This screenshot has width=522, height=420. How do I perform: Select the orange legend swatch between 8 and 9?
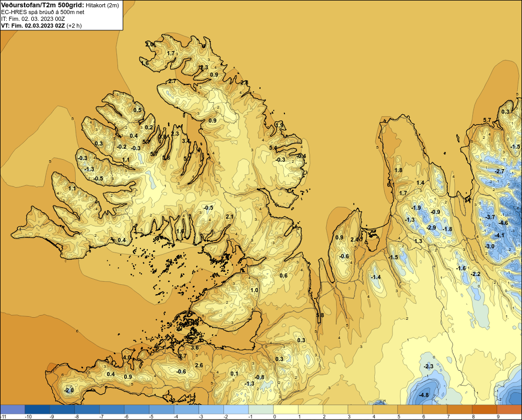click(x=484, y=409)
